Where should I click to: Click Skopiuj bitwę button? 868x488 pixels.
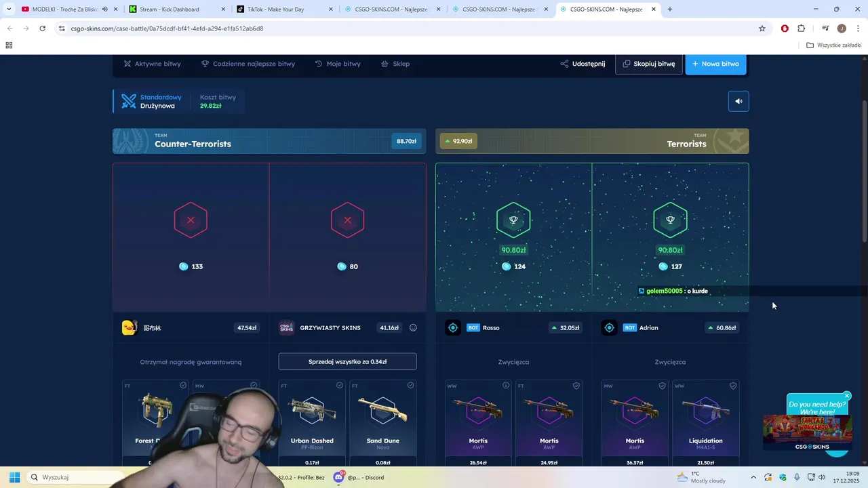(x=649, y=64)
